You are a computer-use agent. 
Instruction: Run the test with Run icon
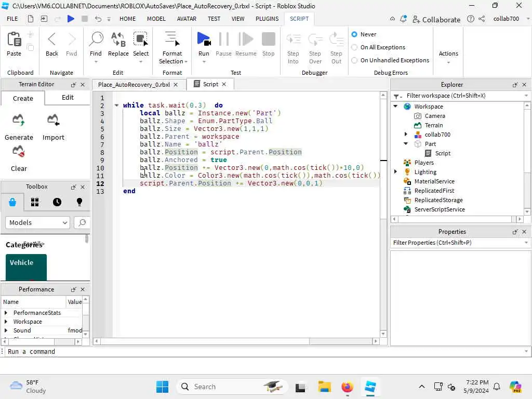(x=204, y=39)
